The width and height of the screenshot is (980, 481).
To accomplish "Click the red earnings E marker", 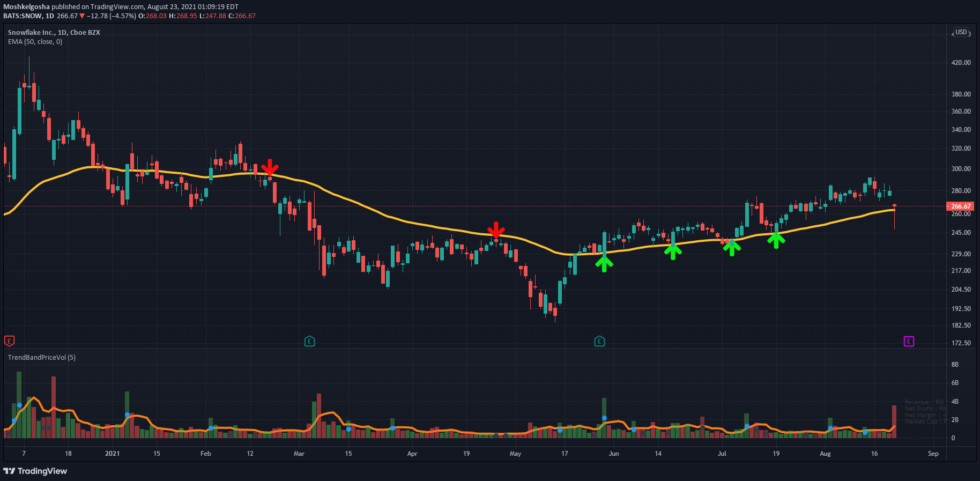I will tap(9, 341).
